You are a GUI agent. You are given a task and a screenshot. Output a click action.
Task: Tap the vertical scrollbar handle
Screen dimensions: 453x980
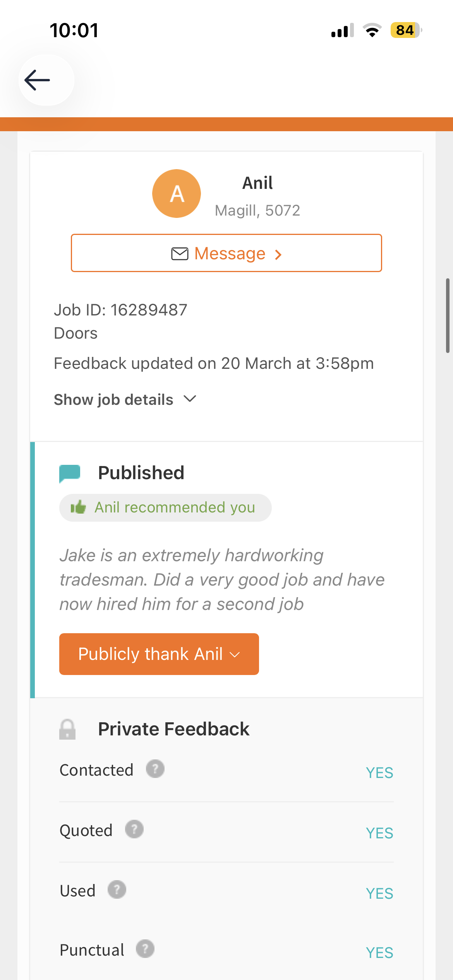448,315
